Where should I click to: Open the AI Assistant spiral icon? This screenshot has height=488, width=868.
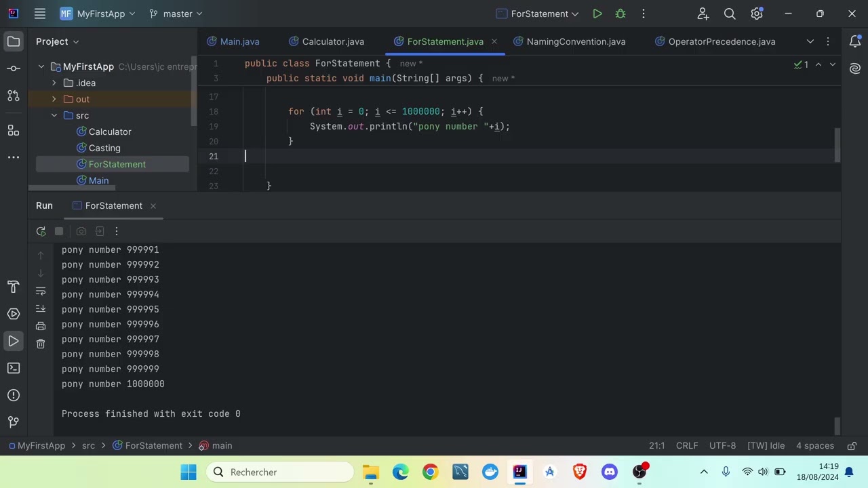point(854,68)
